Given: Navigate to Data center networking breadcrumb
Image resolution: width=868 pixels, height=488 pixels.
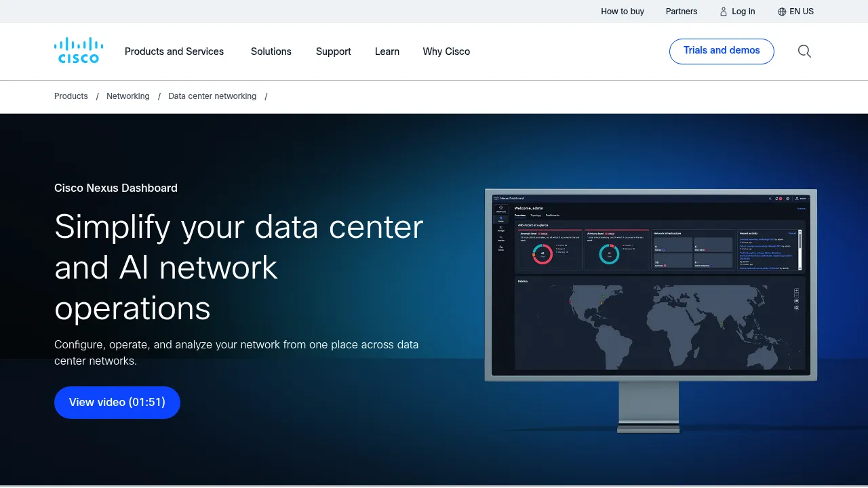Looking at the screenshot, I should click(212, 96).
